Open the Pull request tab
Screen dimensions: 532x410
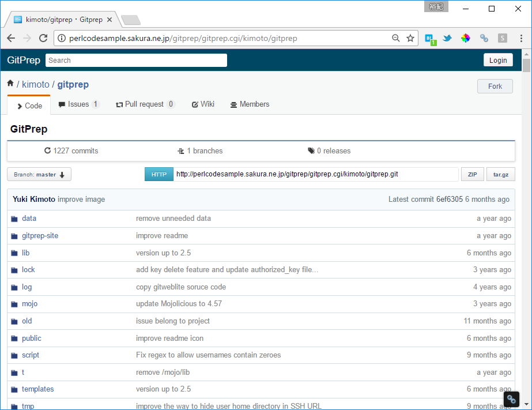[145, 104]
